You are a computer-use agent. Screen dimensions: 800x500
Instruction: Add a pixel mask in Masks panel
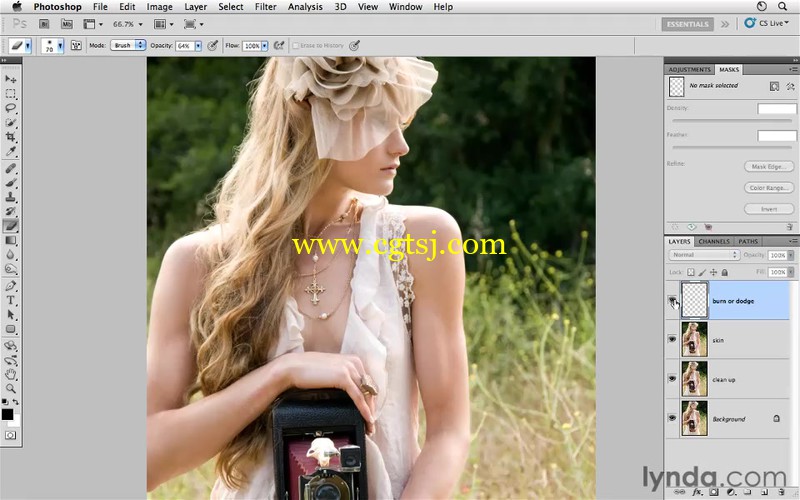pos(774,86)
